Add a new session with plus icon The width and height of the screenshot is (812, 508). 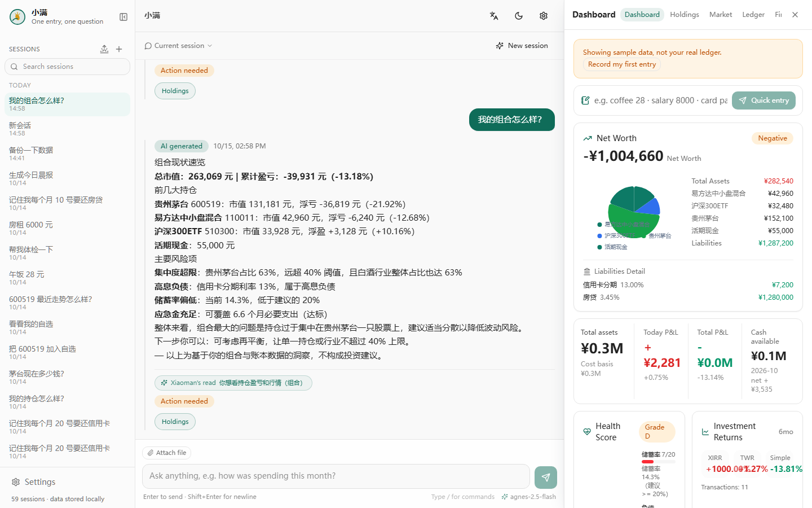tap(119, 49)
